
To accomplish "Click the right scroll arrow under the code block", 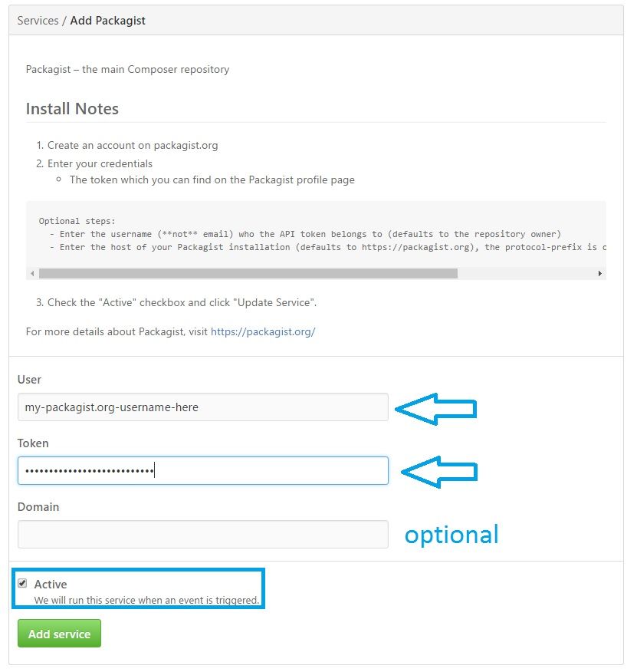I will click(599, 274).
